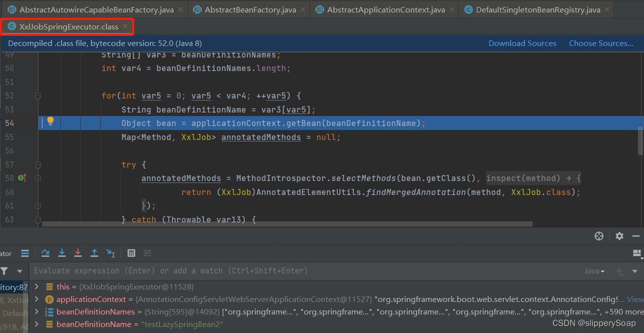
Task: Click the '+590 more' text in beanDefinitionNames
Action: [624, 312]
